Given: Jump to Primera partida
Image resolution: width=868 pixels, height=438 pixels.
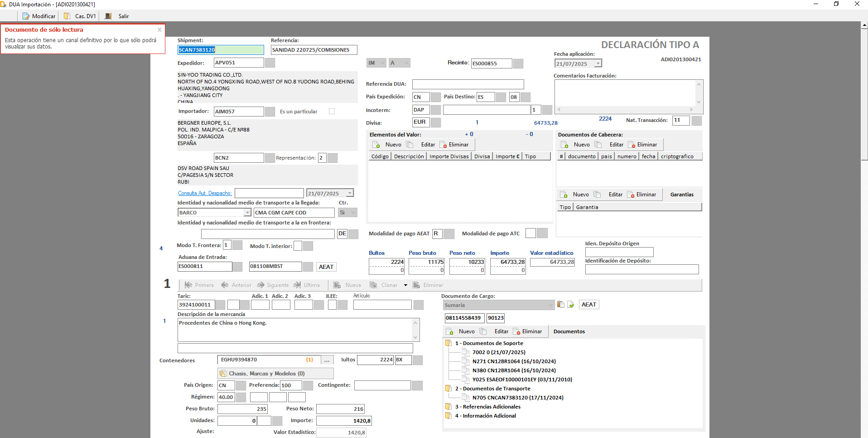Looking at the screenshot, I should (x=188, y=285).
